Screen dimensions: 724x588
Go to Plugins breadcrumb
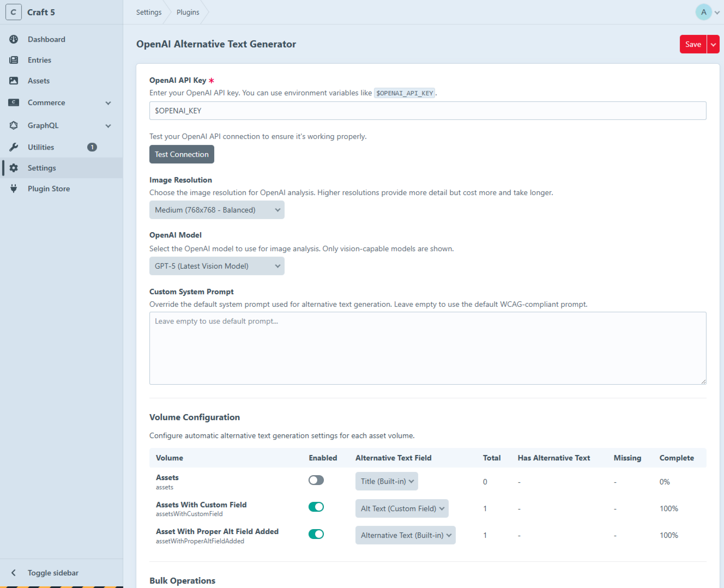click(x=188, y=12)
